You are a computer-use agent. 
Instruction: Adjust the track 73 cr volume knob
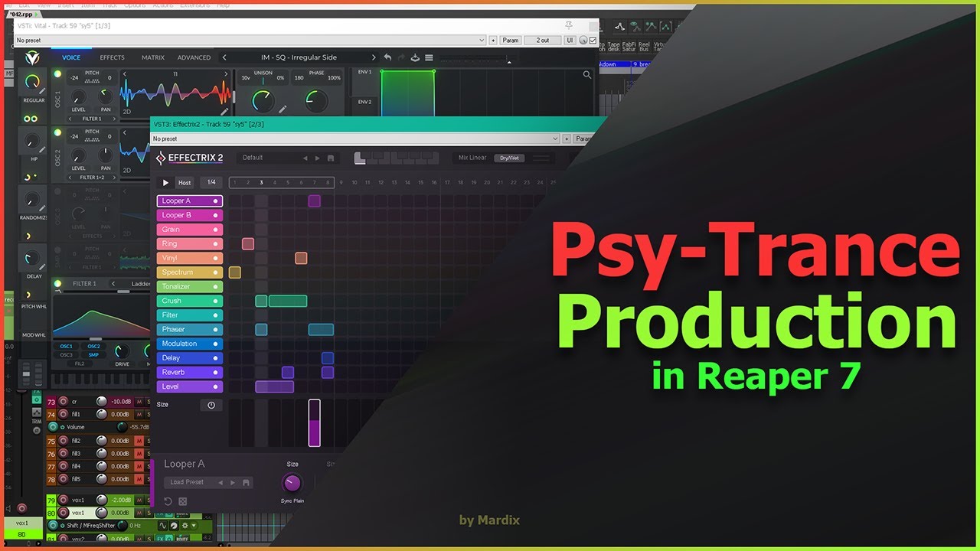pos(101,402)
